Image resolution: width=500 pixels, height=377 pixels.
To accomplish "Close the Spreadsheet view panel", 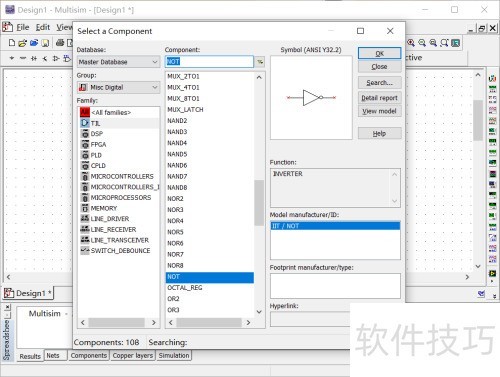I will click(x=7, y=306).
